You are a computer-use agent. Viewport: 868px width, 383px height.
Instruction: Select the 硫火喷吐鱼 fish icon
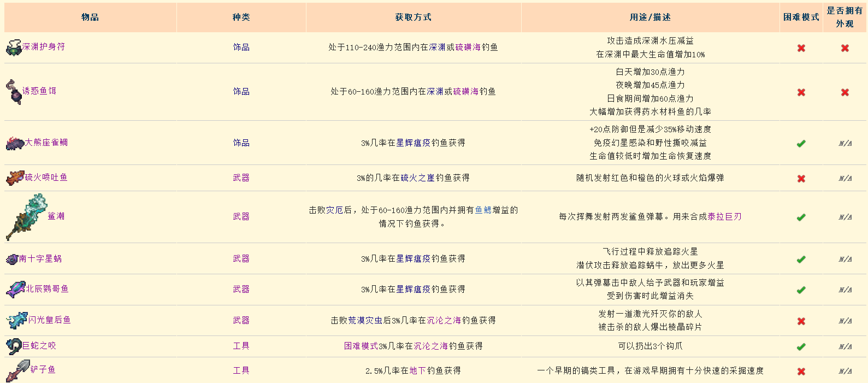[x=15, y=178]
